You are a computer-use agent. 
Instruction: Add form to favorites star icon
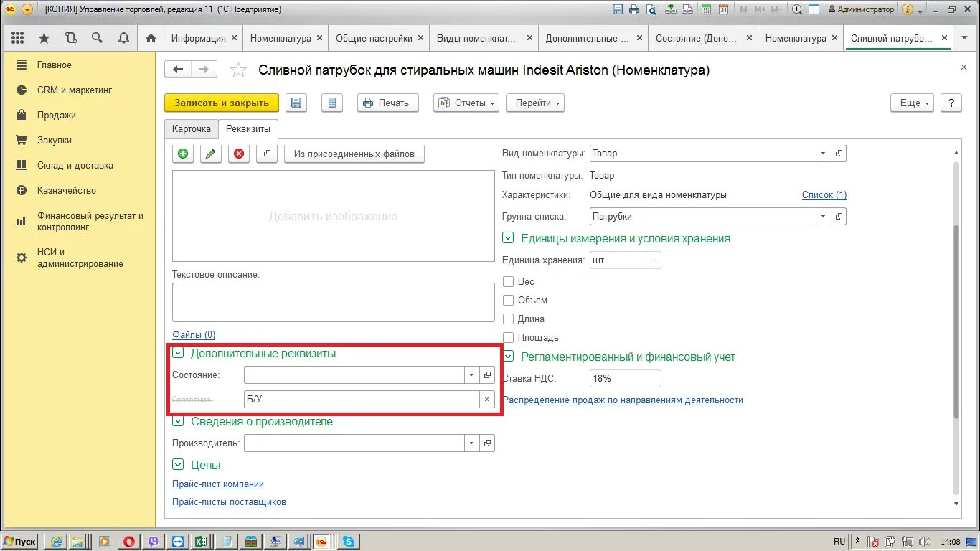tap(238, 70)
